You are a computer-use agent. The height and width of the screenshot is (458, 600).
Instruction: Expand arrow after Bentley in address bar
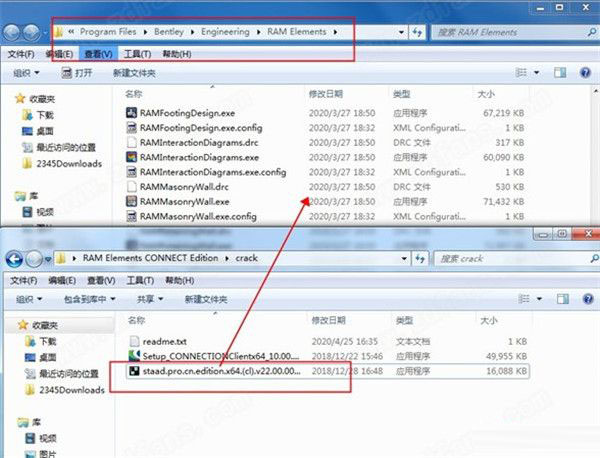(x=192, y=32)
